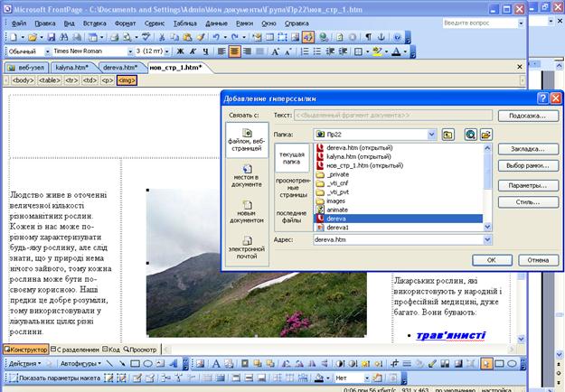Click the Закладка button
The image size is (565, 392).
click(528, 149)
